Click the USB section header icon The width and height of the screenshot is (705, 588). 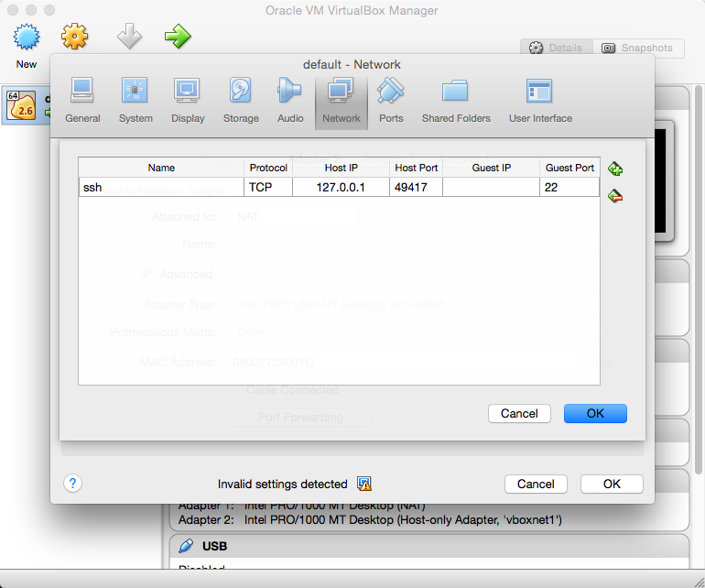[x=186, y=546]
